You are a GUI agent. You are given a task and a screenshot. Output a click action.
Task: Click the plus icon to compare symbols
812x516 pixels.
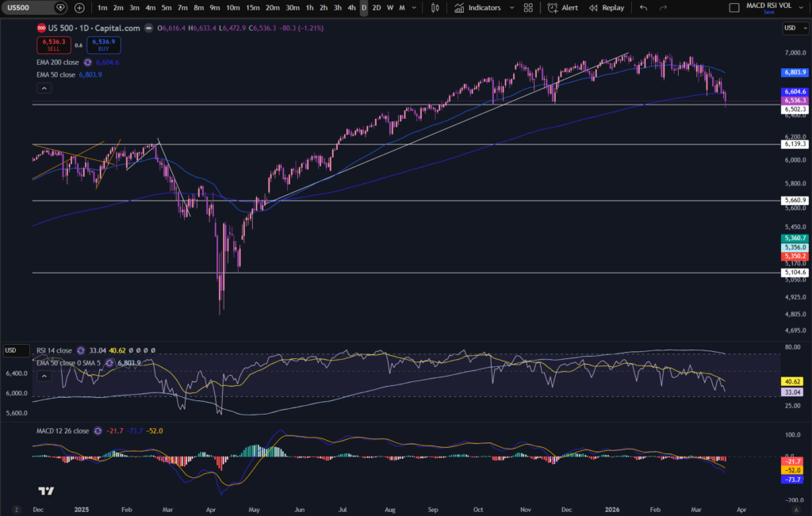(x=79, y=8)
